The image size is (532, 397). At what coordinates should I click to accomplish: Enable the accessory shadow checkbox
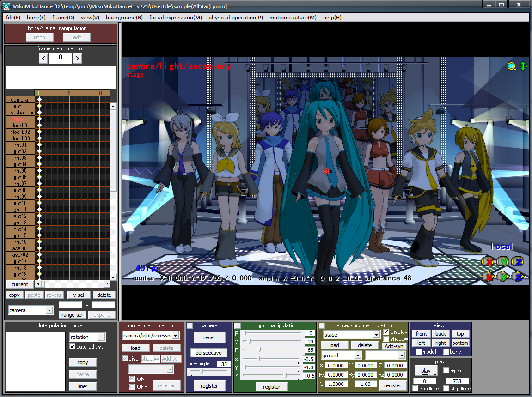pyautogui.click(x=386, y=339)
